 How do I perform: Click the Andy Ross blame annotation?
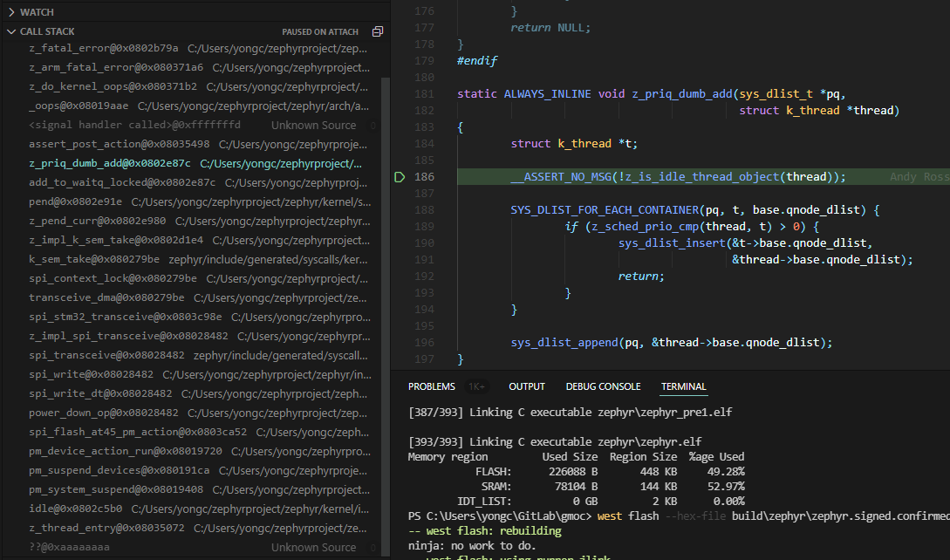tap(919, 177)
